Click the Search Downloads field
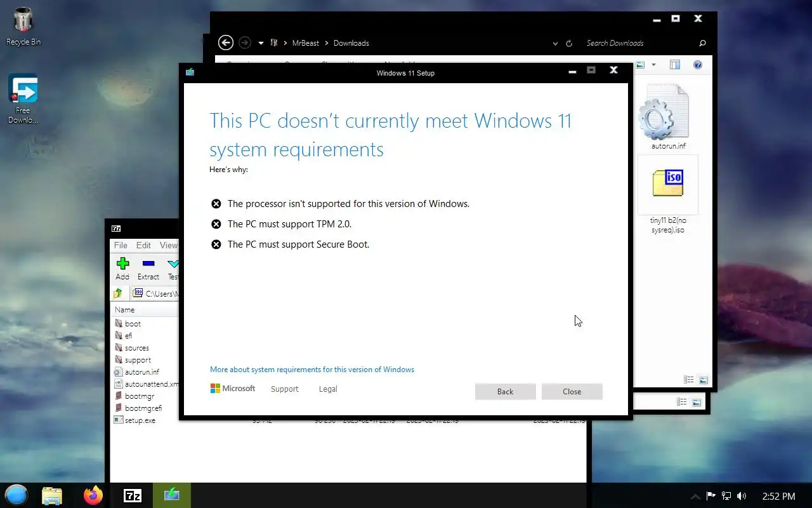The height and width of the screenshot is (508, 812). click(638, 43)
